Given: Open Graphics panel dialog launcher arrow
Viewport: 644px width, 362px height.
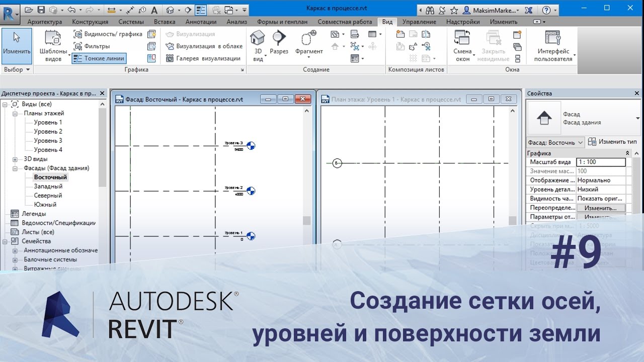Looking at the screenshot, I should click(242, 70).
